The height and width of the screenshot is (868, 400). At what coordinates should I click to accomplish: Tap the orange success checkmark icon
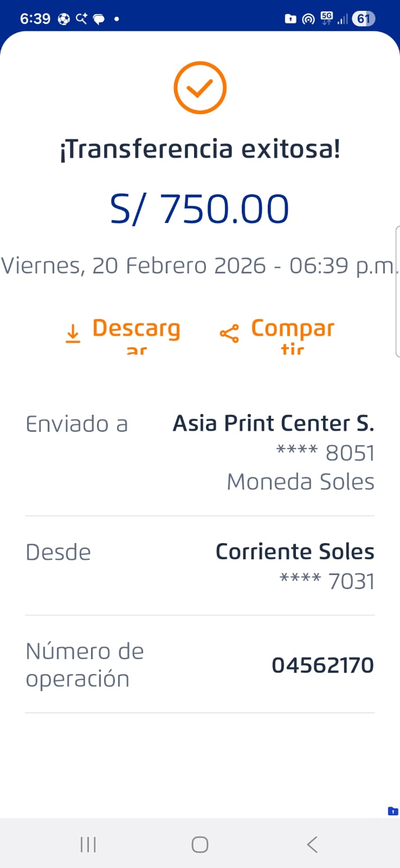tap(200, 88)
